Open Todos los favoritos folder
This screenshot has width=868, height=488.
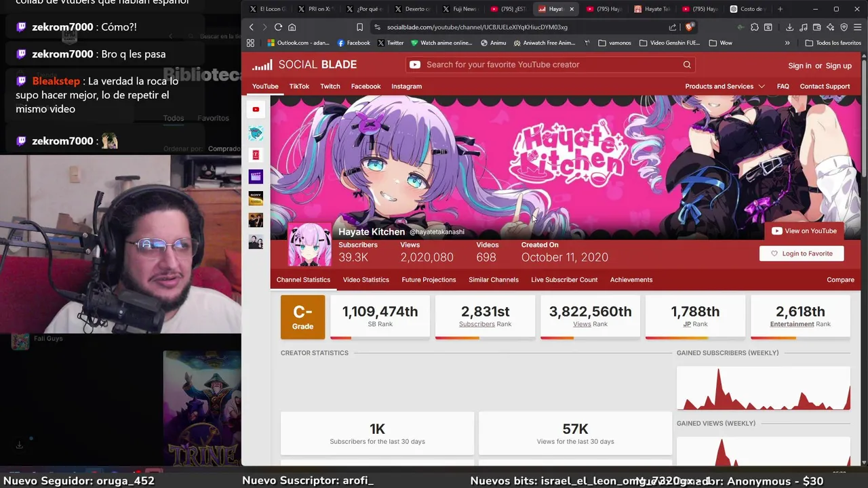pos(833,43)
